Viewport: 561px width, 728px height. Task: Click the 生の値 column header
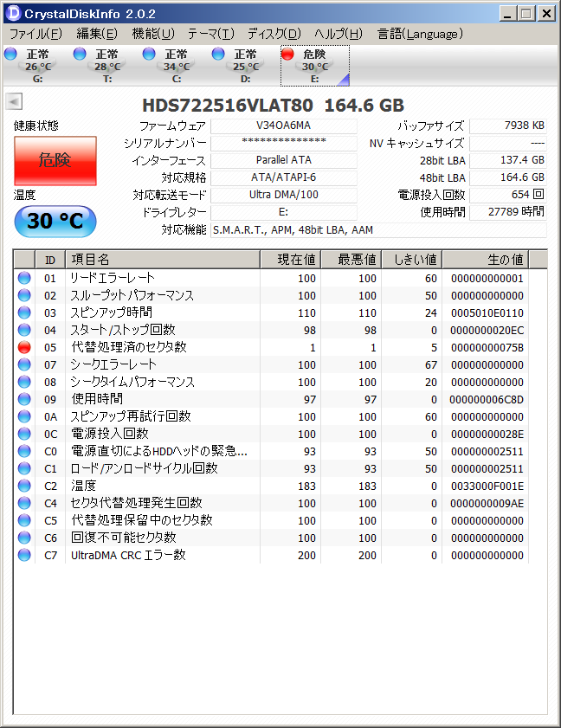tap(486, 260)
